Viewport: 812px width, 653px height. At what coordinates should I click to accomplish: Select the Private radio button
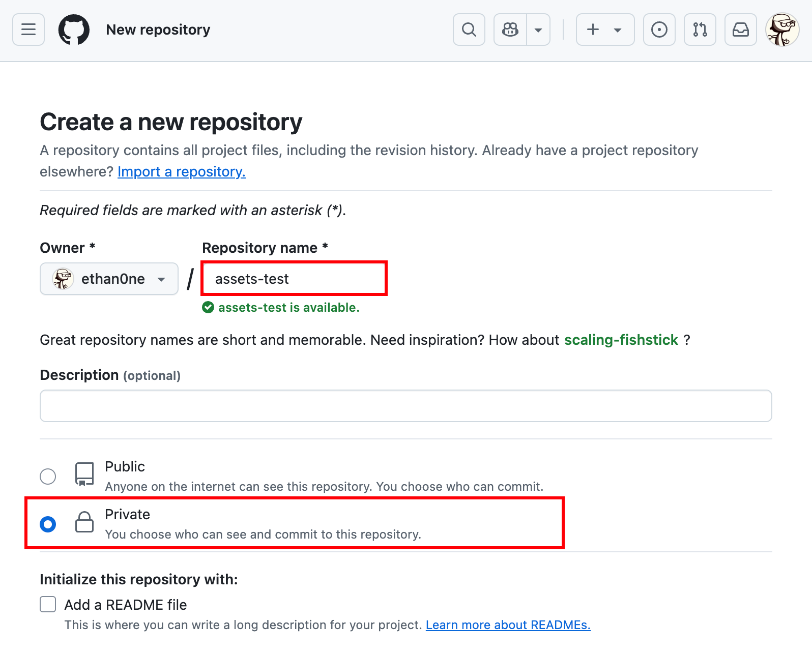48,524
